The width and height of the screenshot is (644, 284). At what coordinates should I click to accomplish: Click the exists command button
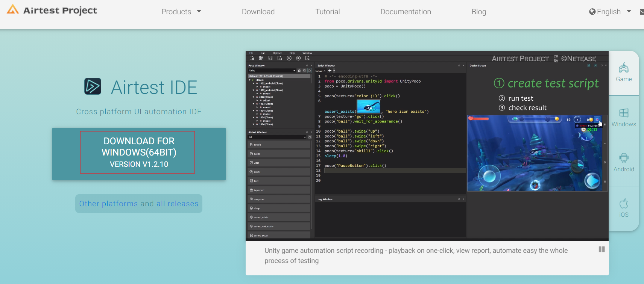tap(279, 172)
